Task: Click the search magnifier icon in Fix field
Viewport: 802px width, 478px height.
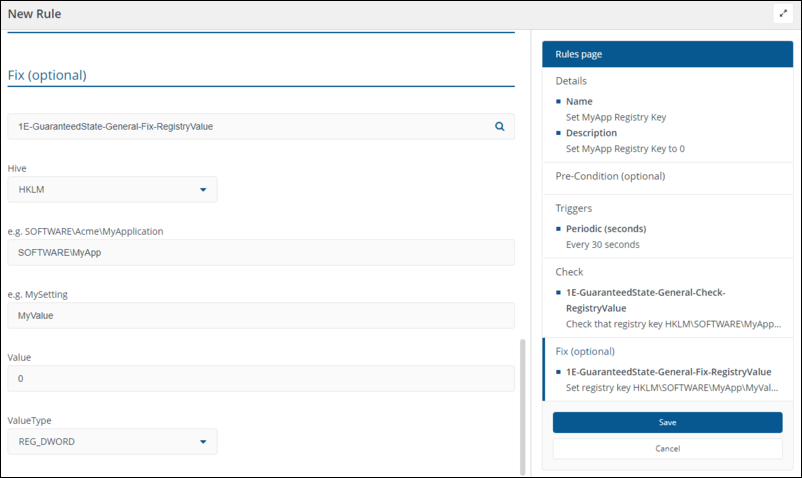Action: pos(499,127)
